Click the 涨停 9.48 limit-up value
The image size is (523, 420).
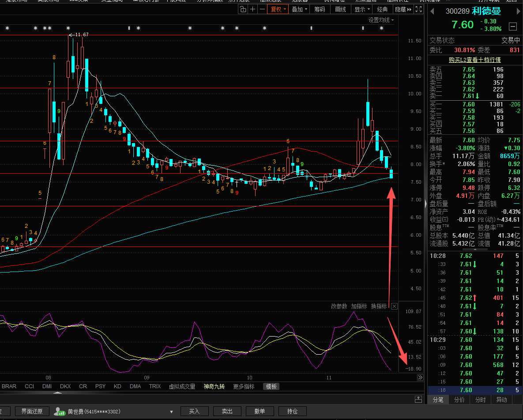point(469,188)
